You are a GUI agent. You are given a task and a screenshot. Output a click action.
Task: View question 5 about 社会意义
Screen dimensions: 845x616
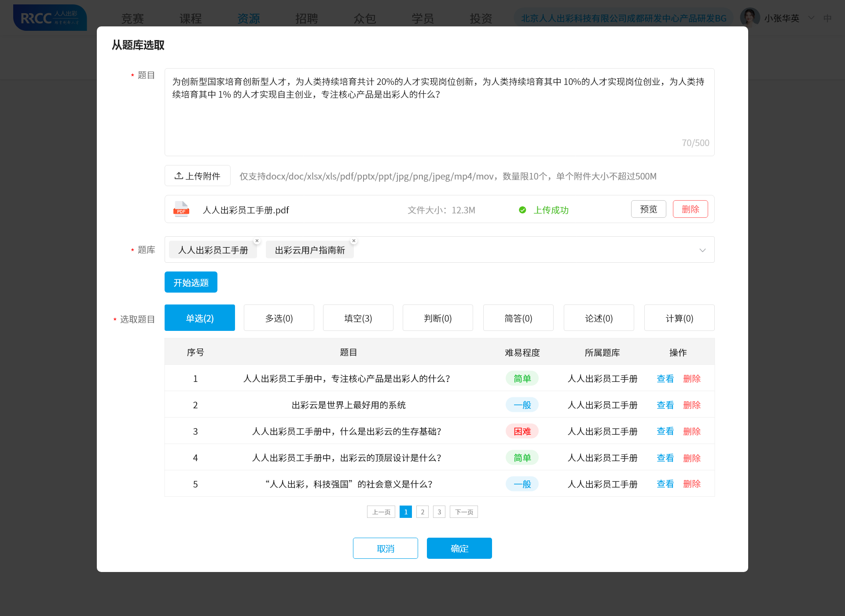click(x=665, y=484)
